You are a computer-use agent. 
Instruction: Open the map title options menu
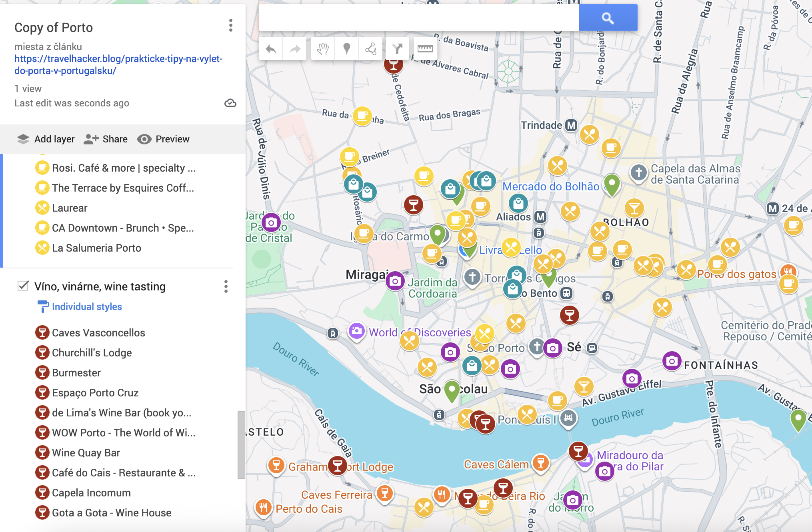click(230, 26)
